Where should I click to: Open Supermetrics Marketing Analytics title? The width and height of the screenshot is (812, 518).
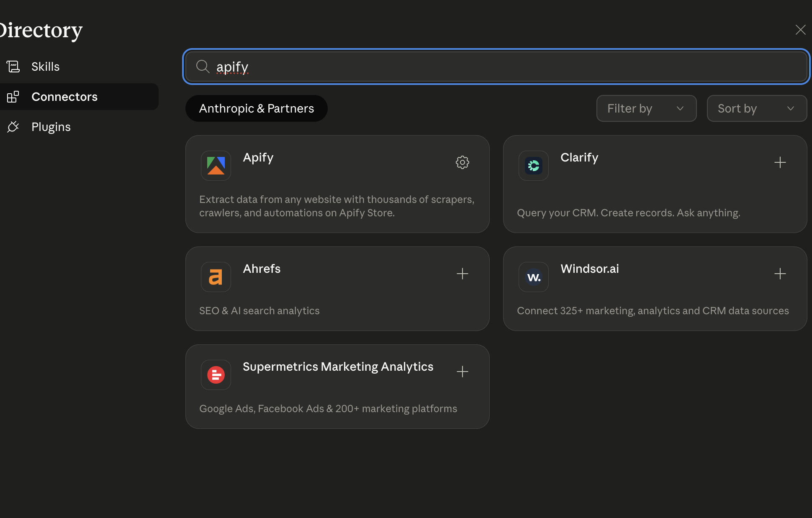coord(338,367)
